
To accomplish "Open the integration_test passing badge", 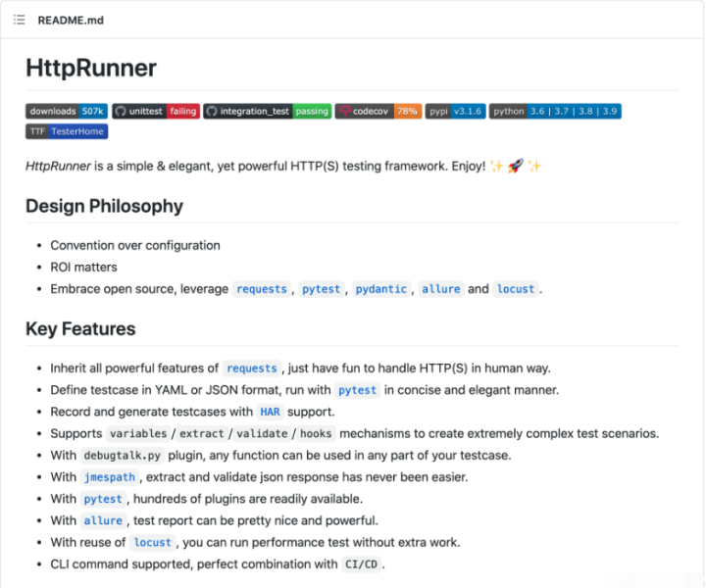I will coord(268,111).
